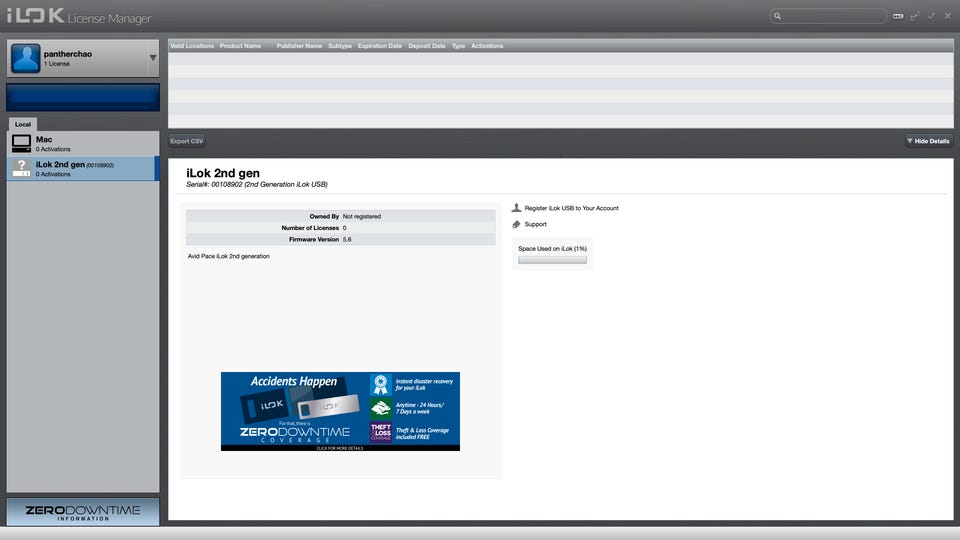Click inside the search input field
The image size is (960, 540).
pyautogui.click(x=835, y=16)
